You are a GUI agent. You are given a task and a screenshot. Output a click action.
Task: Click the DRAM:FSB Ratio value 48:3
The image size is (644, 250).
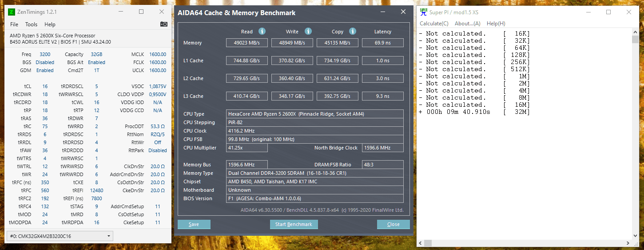click(x=383, y=165)
